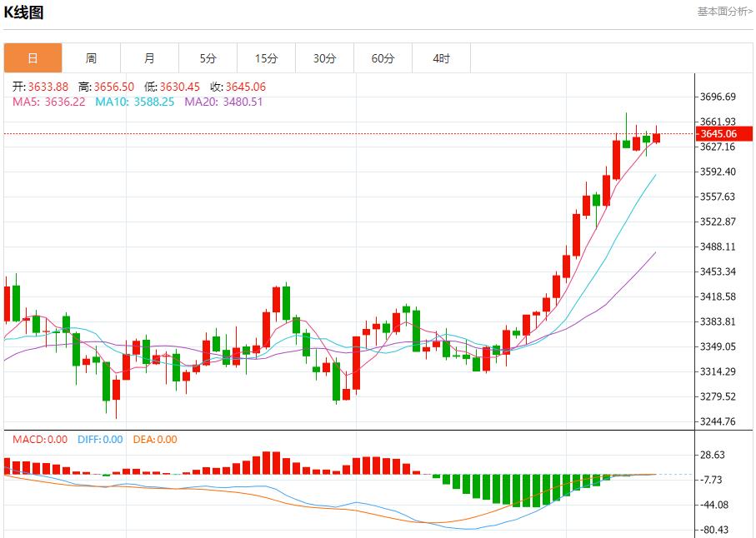
Task: Click the rightmost red candlestick
Action: point(656,137)
